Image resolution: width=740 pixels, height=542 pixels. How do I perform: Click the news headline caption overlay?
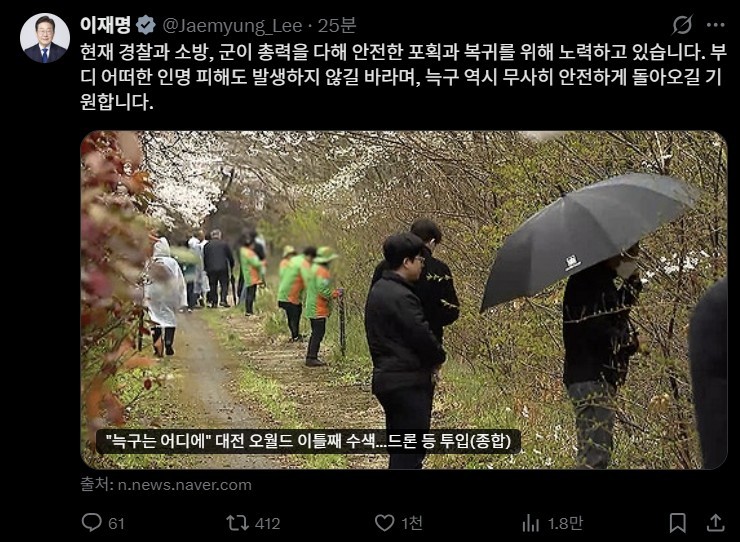308,441
